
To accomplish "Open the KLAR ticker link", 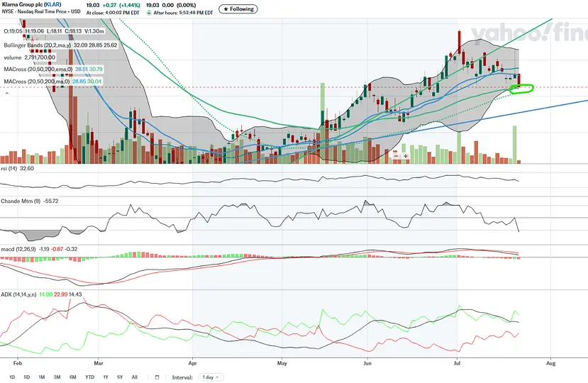I will [52, 4].
